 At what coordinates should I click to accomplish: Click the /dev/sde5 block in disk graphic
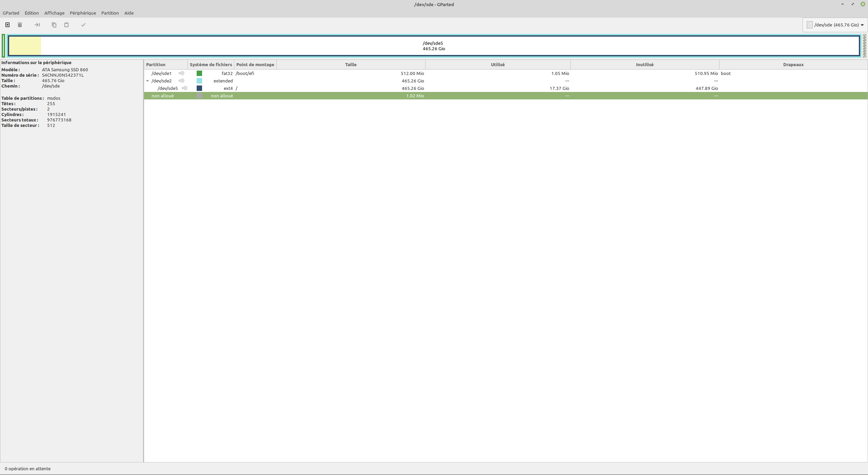(x=433, y=46)
